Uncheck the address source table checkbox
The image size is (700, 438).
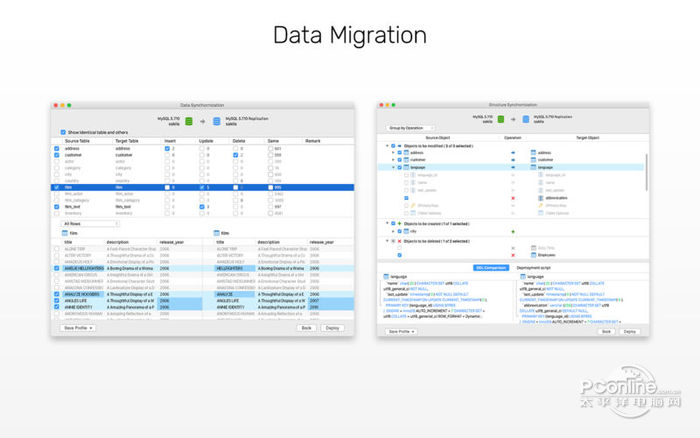57,148
